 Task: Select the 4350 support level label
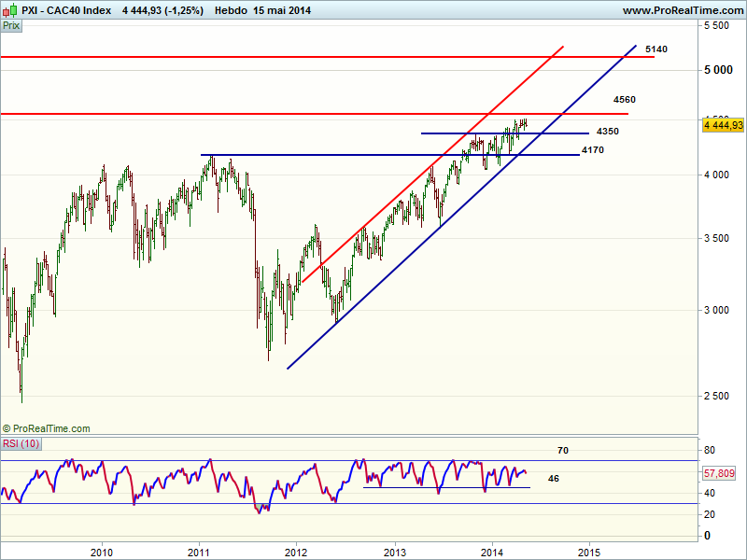pos(607,132)
